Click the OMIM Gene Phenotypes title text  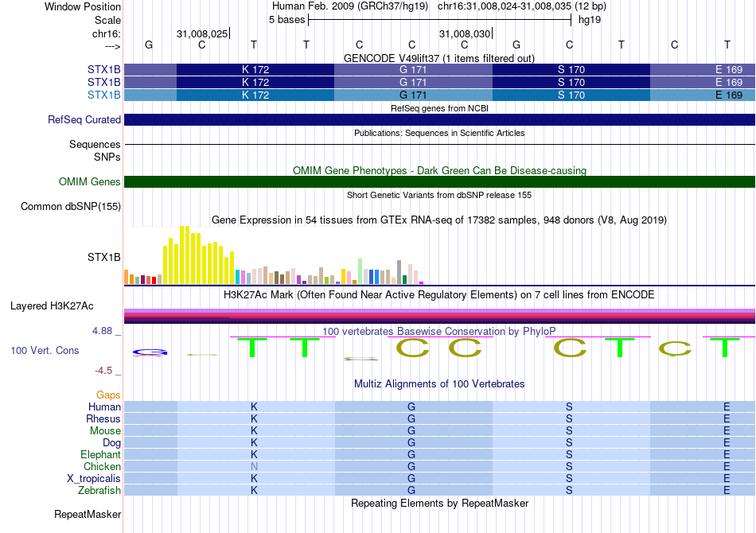tap(439, 170)
